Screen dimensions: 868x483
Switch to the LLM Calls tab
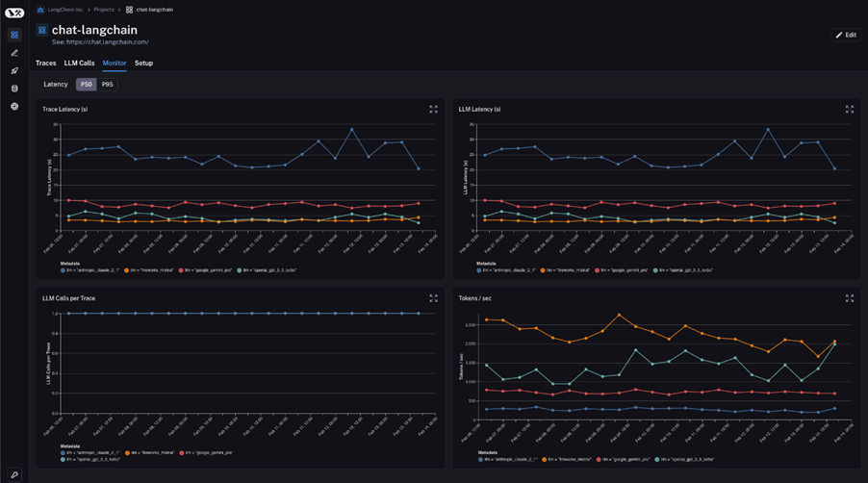click(79, 64)
